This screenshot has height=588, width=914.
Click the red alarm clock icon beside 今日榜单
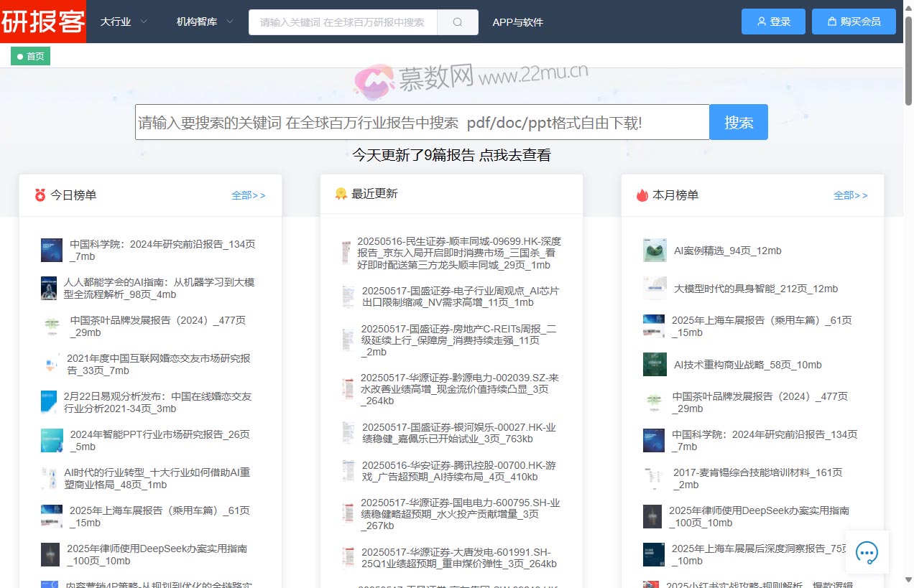[x=40, y=195]
